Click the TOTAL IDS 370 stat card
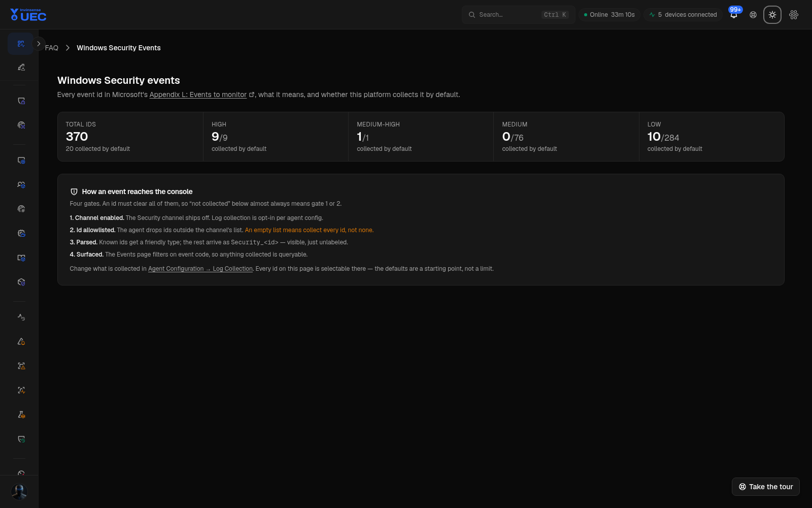Viewport: 812px width, 508px height. pyautogui.click(x=130, y=137)
